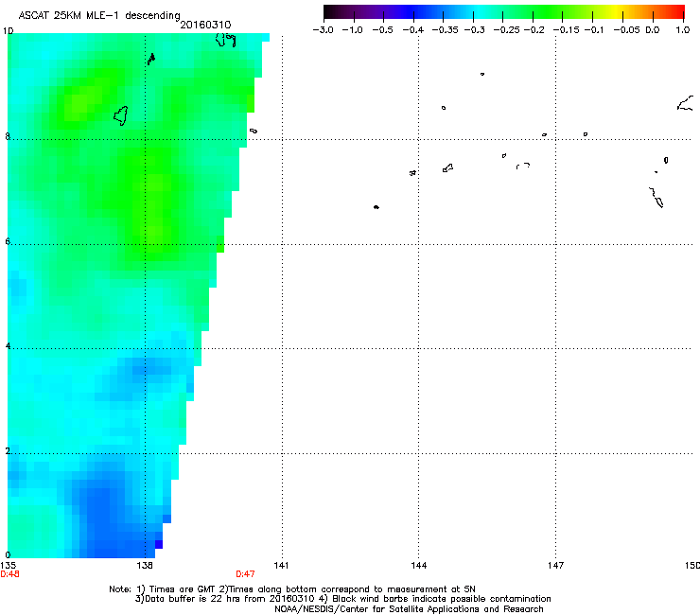Image resolution: width=700 pixels, height=615 pixels.
Task: Click the -1.0 color scale label
Action: pos(352,30)
